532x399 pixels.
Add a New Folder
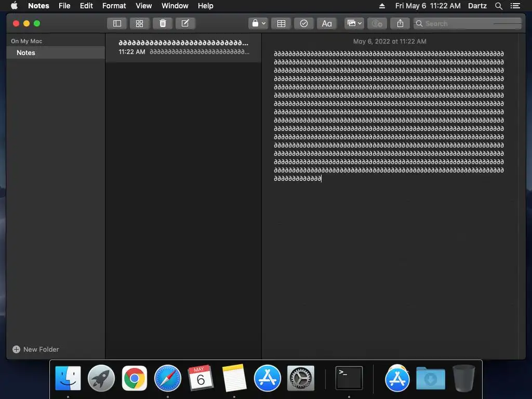click(36, 349)
